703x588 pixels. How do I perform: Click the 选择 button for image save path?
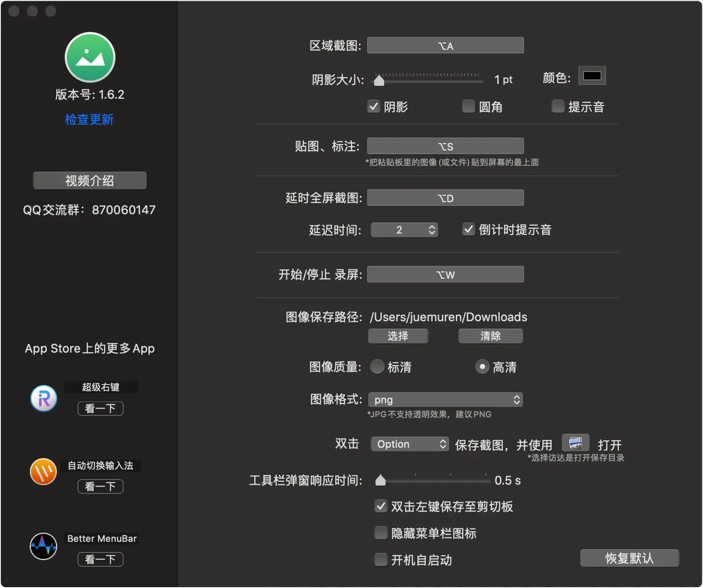click(398, 336)
